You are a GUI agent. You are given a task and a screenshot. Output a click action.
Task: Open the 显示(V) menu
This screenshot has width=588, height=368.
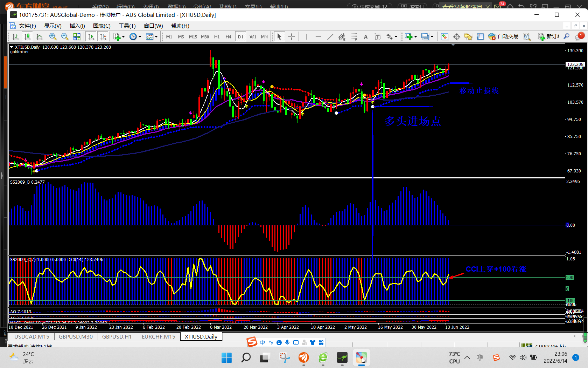coord(53,26)
